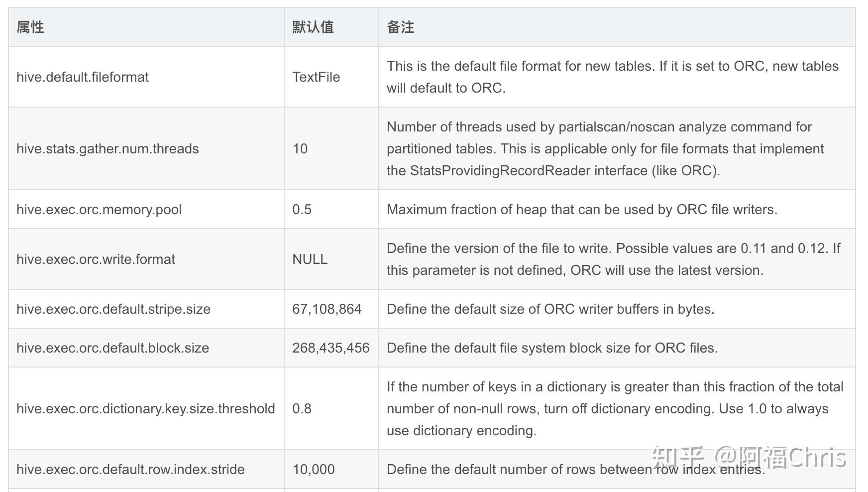Click the 0.8 default value cell
Screen dimensions: 868x492
pyautogui.click(x=302, y=409)
